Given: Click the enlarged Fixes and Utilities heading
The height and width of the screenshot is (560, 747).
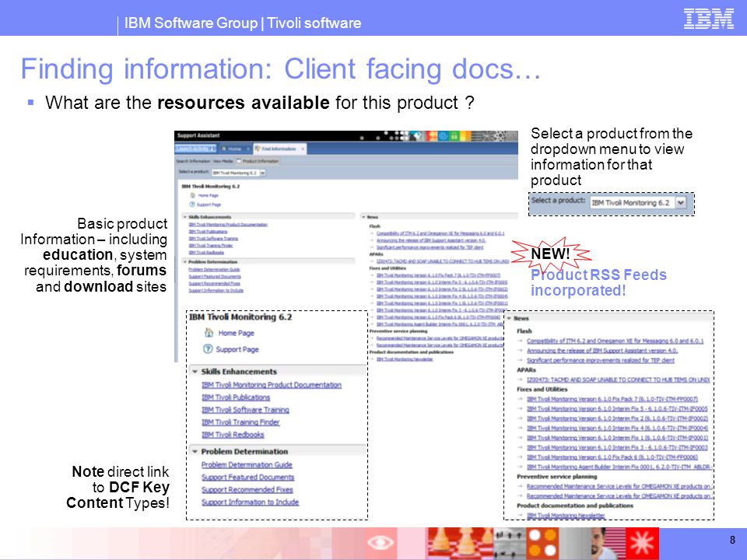Looking at the screenshot, I should pos(542,390).
